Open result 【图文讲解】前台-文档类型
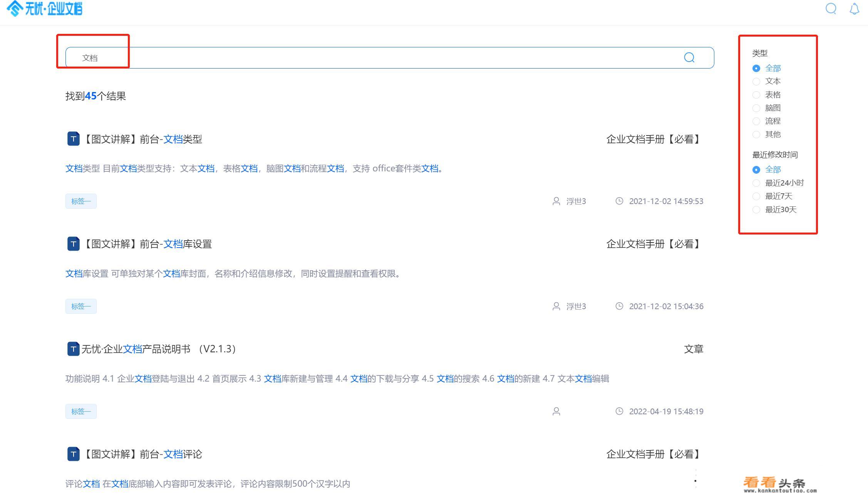The image size is (868, 504). [x=142, y=139]
